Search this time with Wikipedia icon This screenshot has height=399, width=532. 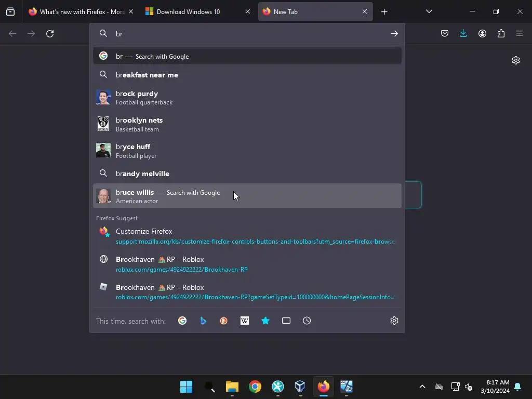point(245,321)
